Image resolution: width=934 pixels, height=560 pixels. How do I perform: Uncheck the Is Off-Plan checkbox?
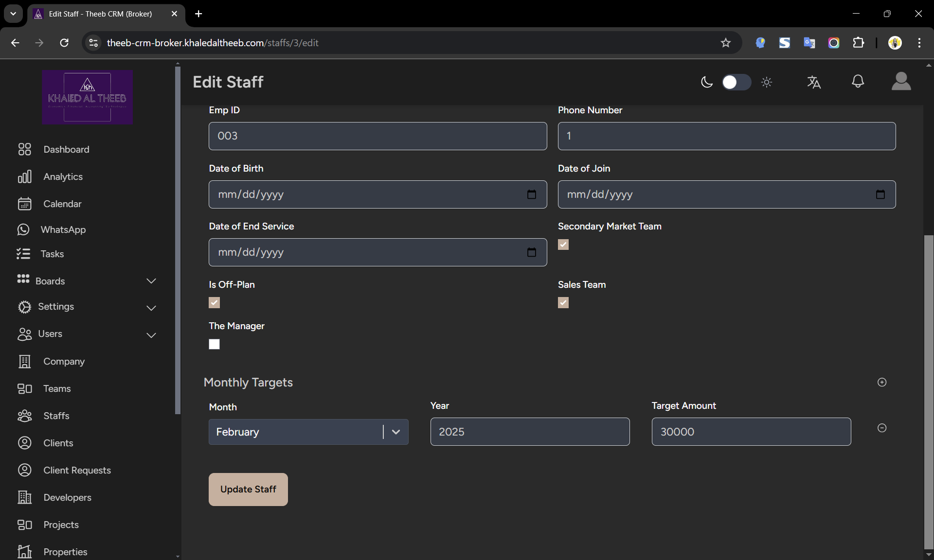(214, 303)
